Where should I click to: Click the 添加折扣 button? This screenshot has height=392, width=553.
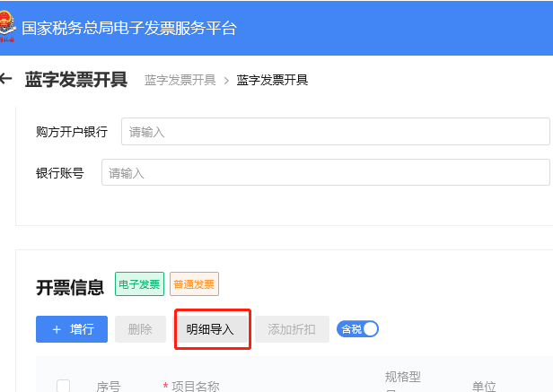(292, 329)
